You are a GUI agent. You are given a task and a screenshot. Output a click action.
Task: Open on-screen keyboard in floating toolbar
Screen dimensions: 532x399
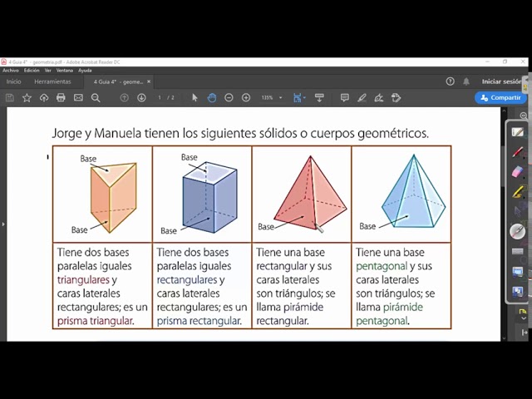pos(517,251)
